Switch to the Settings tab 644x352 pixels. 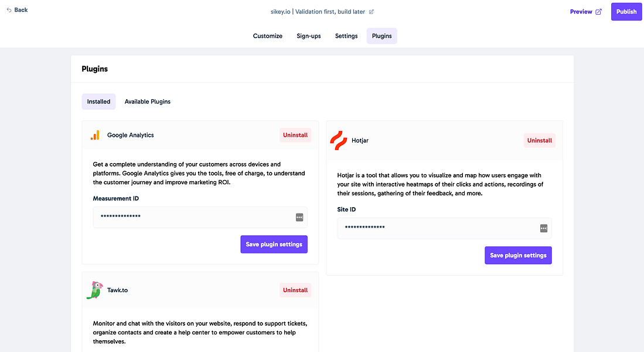pyautogui.click(x=346, y=36)
